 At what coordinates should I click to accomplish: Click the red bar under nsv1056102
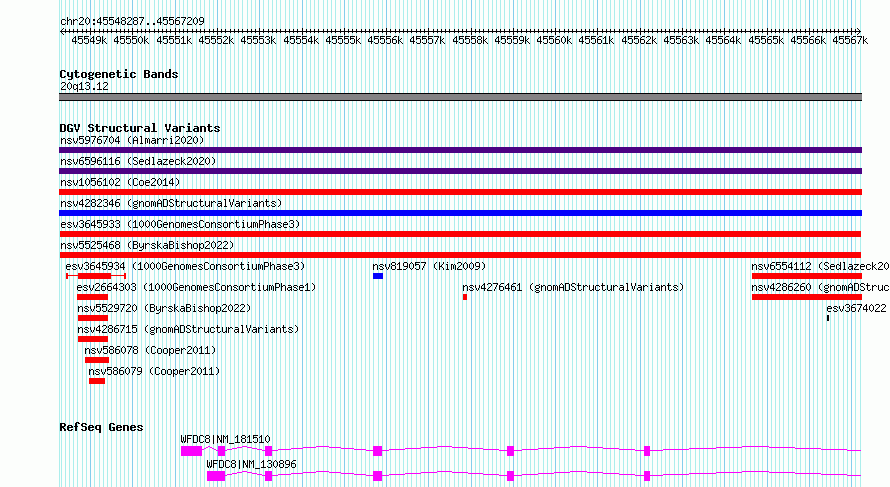pos(460,192)
